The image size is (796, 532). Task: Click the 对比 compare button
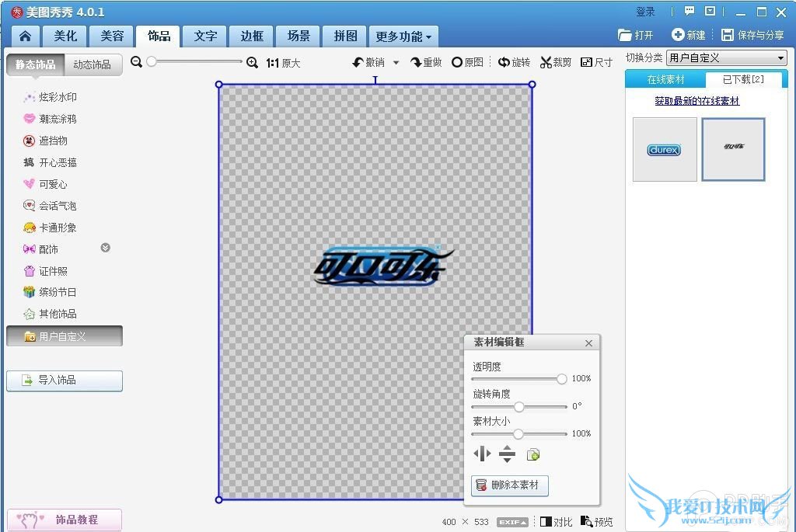[557, 522]
